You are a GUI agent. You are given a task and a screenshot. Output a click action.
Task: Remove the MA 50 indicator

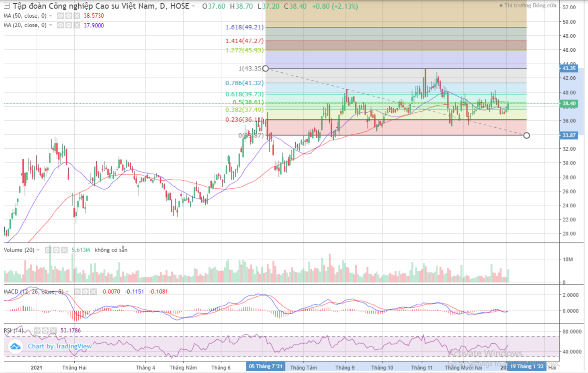pyautogui.click(x=77, y=16)
